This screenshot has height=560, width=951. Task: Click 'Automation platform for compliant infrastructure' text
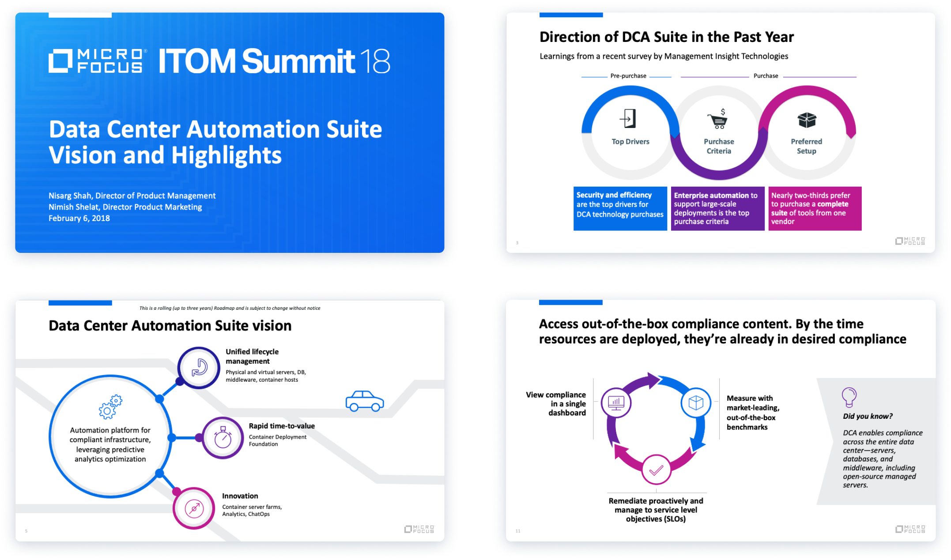point(110,444)
